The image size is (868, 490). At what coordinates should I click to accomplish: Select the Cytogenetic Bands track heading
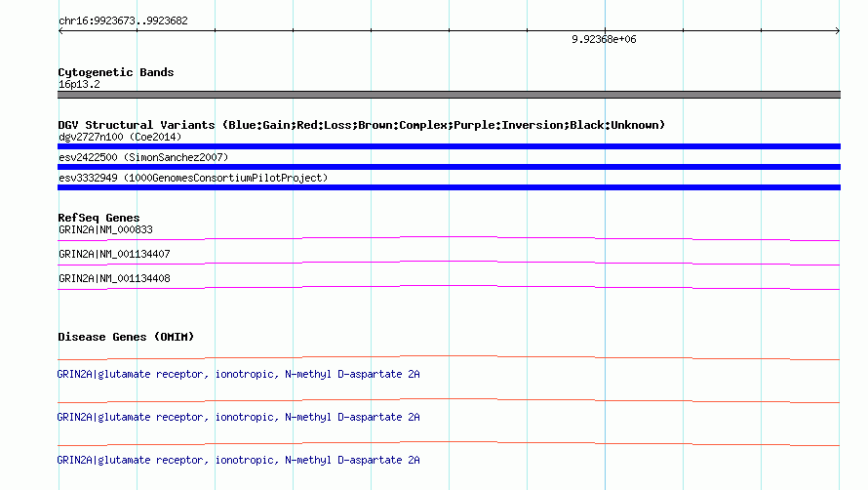click(116, 72)
